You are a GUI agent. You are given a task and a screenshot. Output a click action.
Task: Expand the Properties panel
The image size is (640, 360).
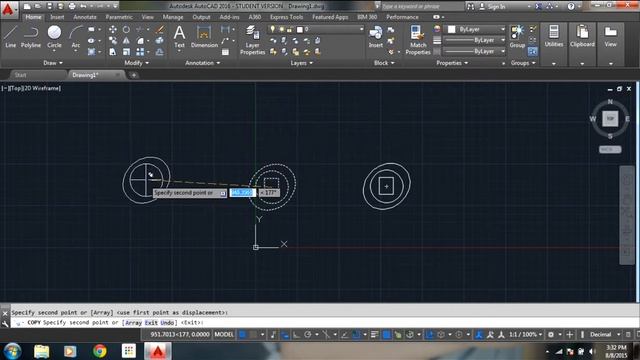[452, 63]
